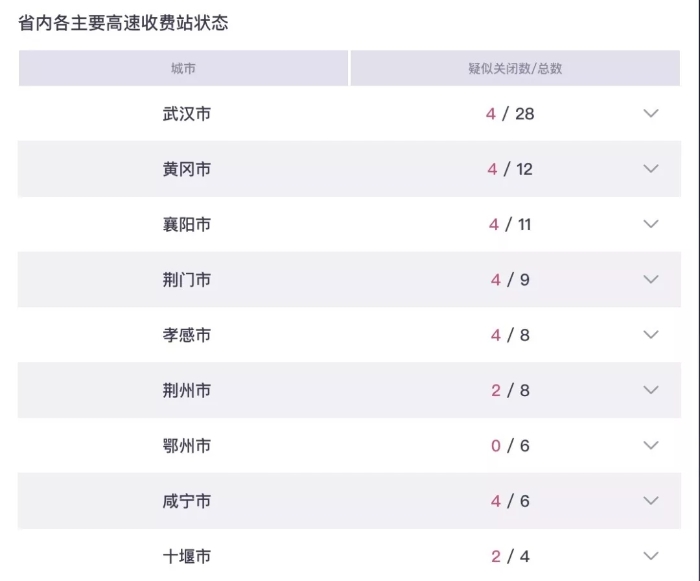
Task: Expand the 武汉市 row chevron
Action: tap(651, 114)
